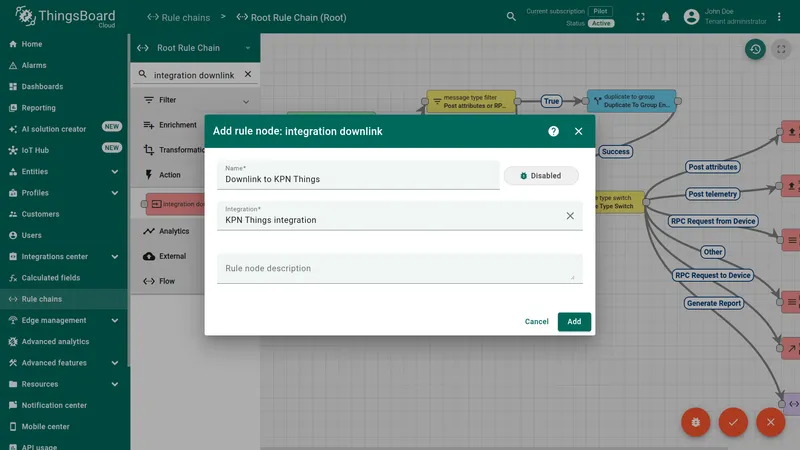Clear the node search text

click(247, 74)
